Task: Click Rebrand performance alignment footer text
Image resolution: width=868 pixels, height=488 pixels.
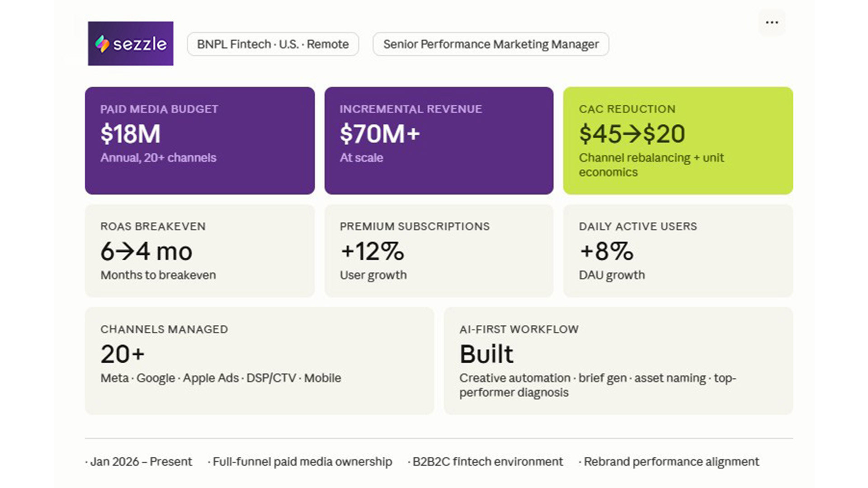Action: 671,462
